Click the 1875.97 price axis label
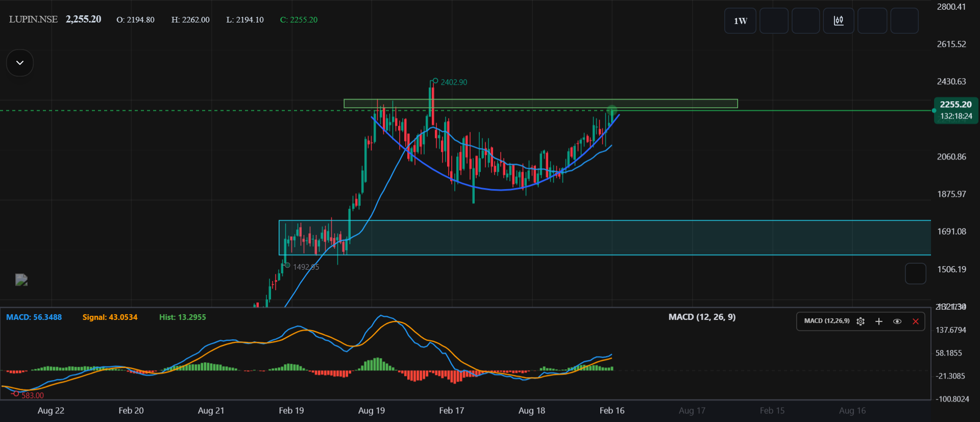Viewport: 980px width, 422px height. coord(951,195)
